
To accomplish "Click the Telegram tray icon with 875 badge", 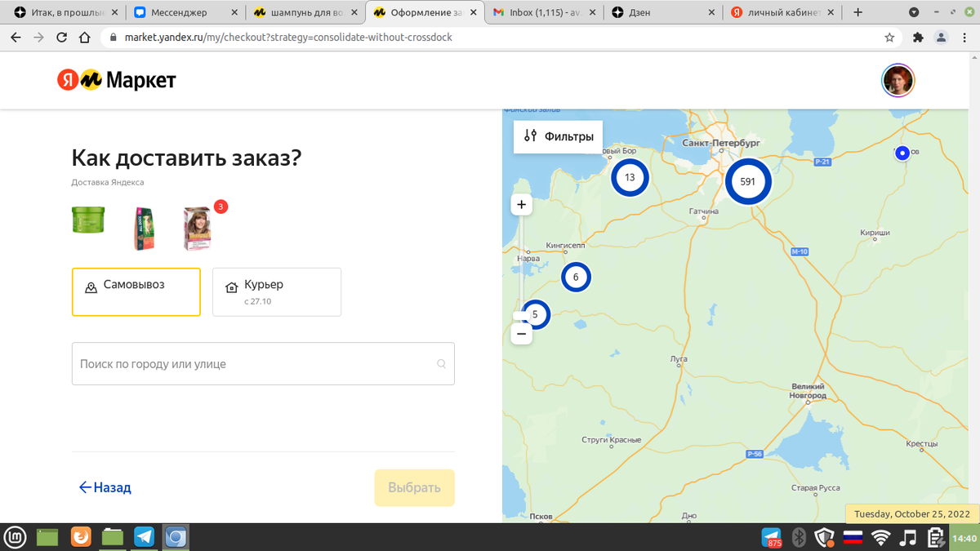I will [x=771, y=537].
